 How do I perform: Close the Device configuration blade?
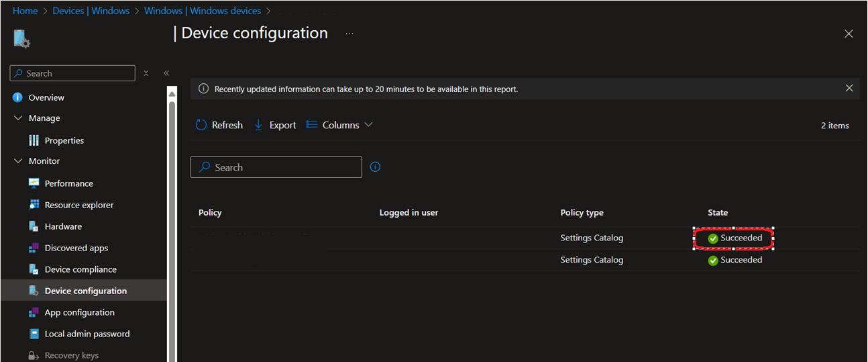[x=849, y=34]
